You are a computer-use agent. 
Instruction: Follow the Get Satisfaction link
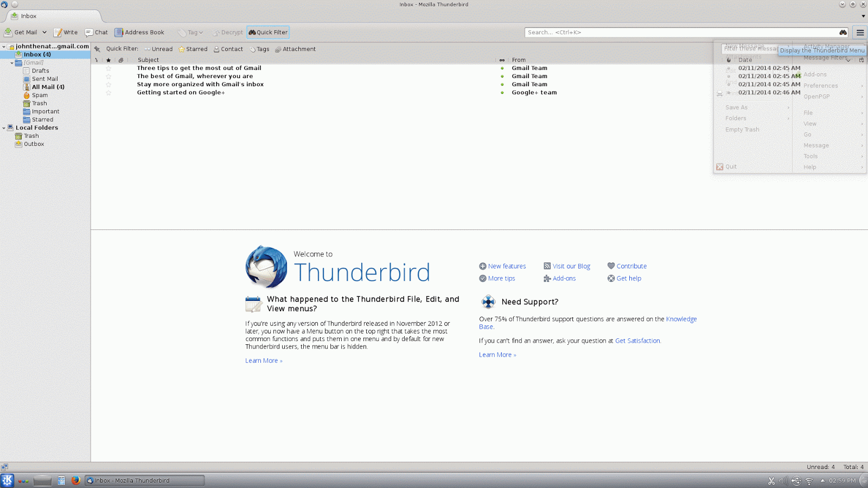tap(637, 341)
